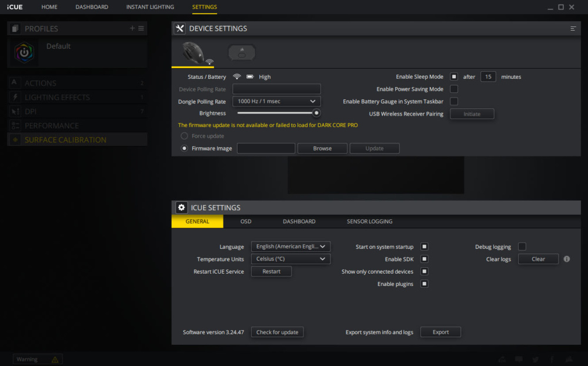588x366 pixels.
Task: Enable Debug logging checkbox
Action: point(522,247)
